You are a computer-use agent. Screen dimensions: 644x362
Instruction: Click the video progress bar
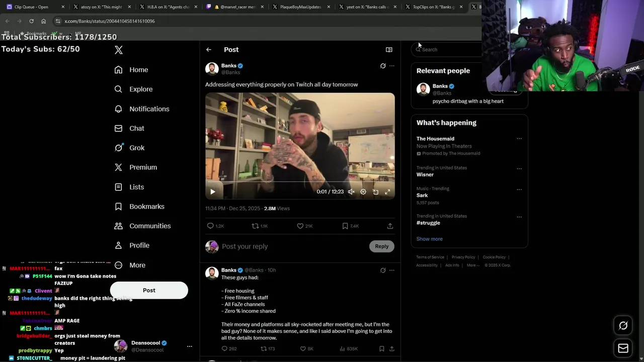(x=300, y=182)
